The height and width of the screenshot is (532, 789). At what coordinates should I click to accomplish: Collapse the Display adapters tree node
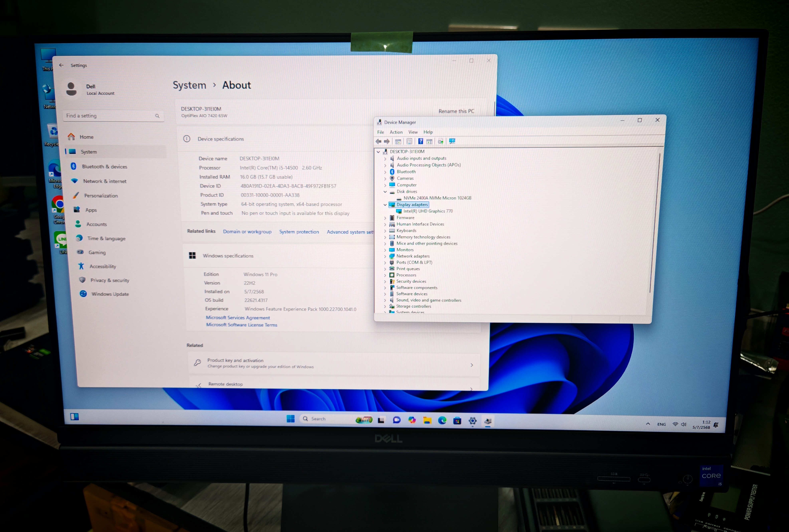(x=385, y=205)
